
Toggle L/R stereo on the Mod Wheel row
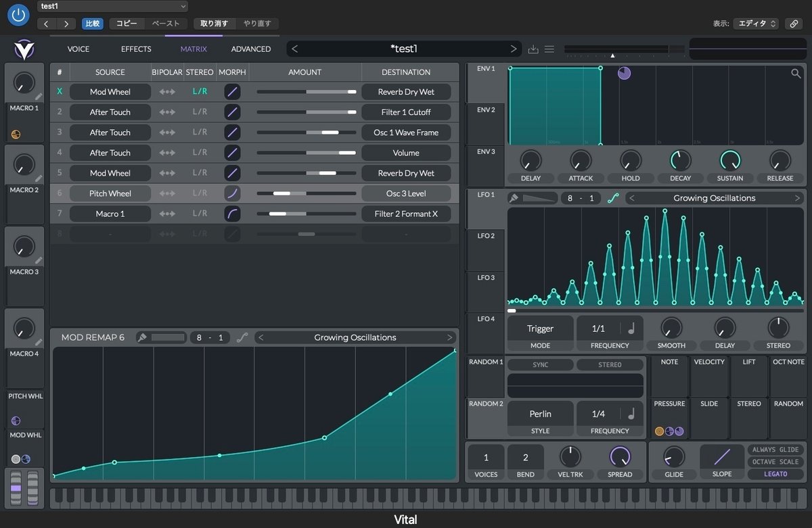200,91
